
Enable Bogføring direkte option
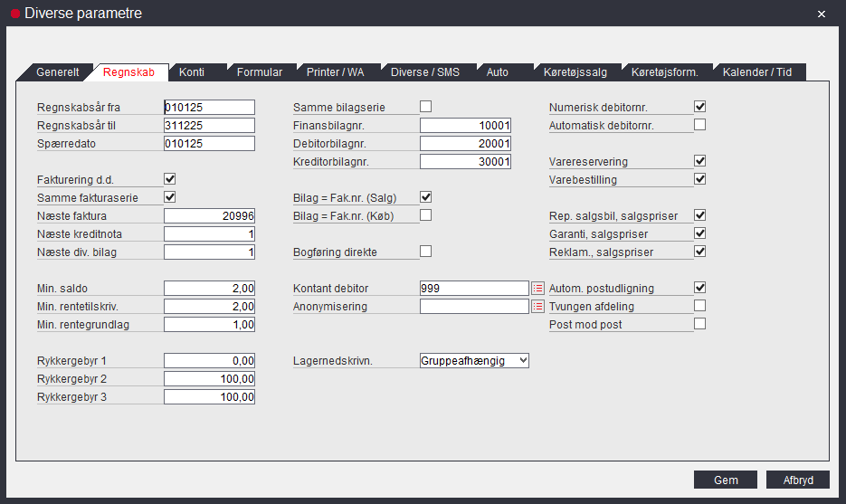(425, 252)
